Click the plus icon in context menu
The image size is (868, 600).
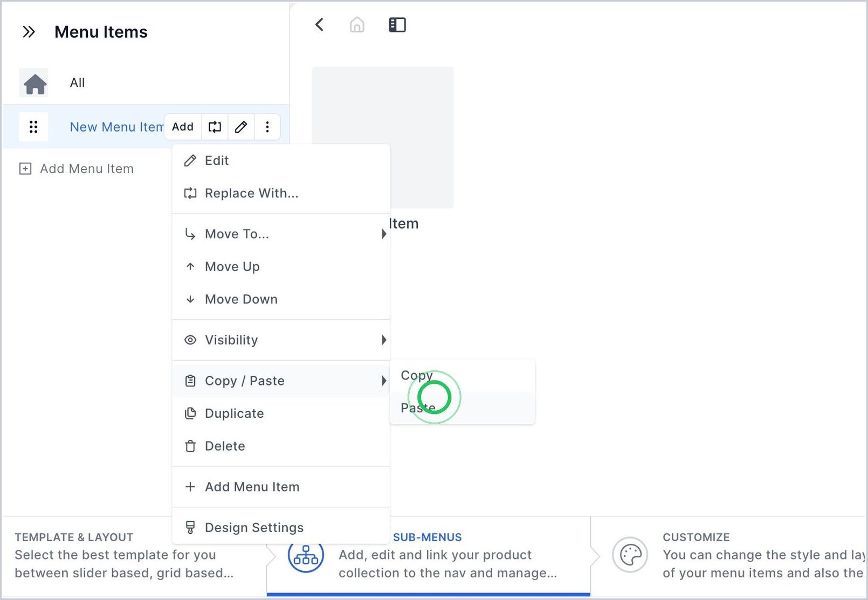pyautogui.click(x=190, y=487)
